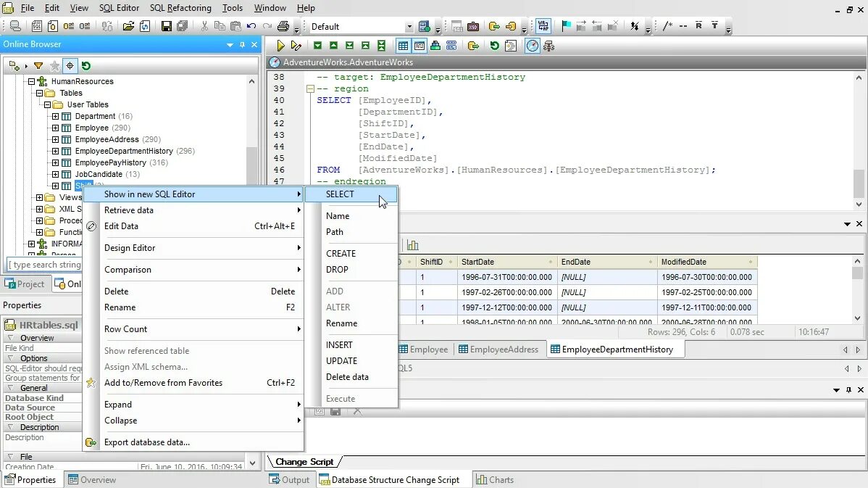Show the Output panel at the bottom
Image resolution: width=868 pixels, height=488 pixels.
point(291,479)
